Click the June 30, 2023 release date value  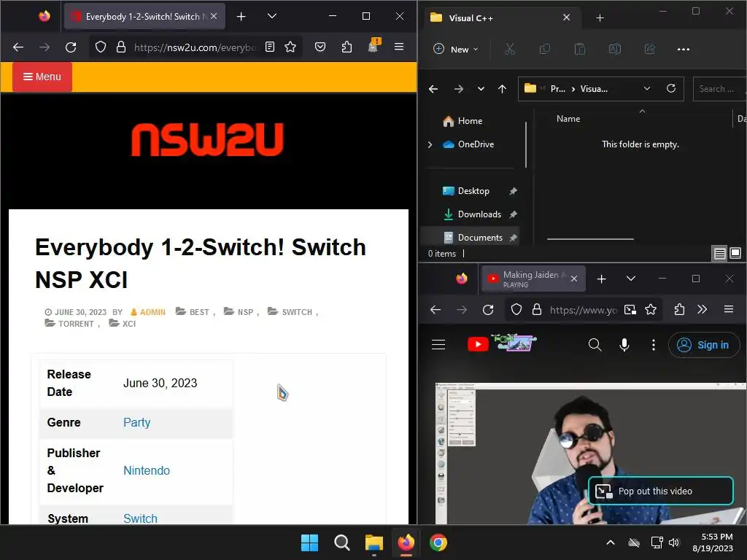coord(160,384)
